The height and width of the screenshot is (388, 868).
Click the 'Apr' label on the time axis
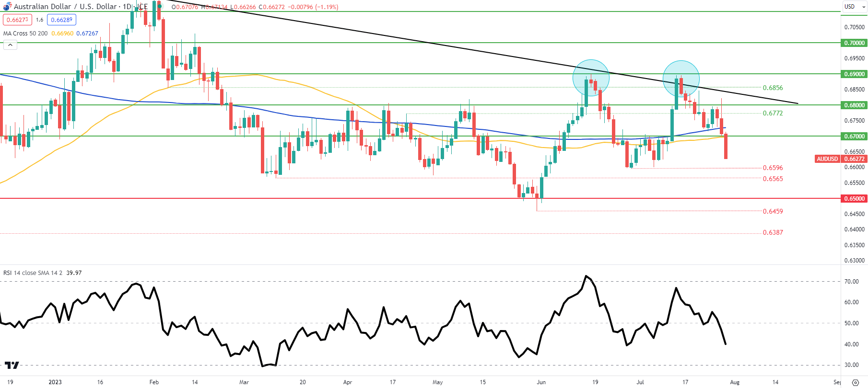click(348, 382)
